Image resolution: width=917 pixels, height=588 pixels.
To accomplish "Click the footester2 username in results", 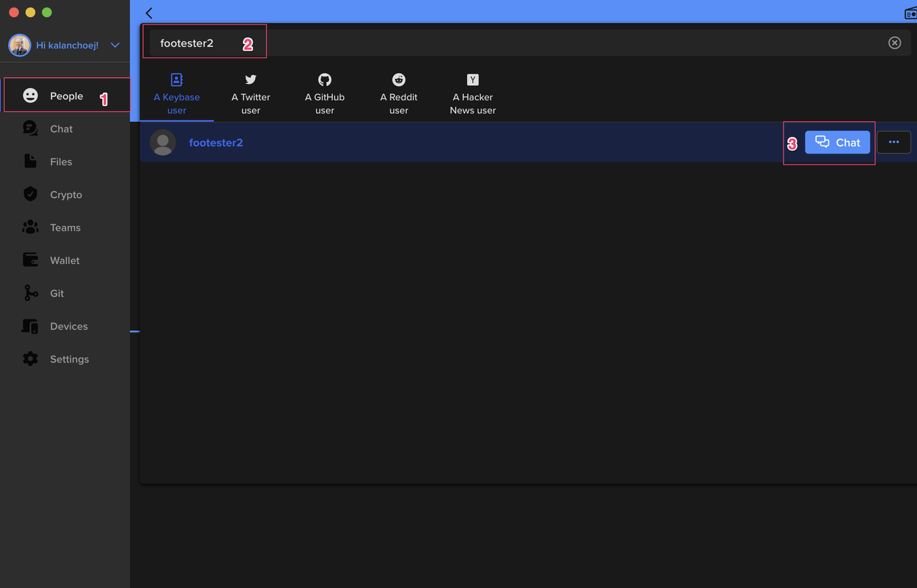I will [x=216, y=143].
